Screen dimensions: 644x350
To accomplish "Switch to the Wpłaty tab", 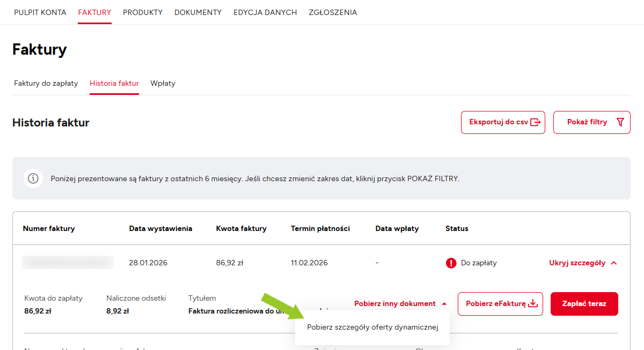I will [x=163, y=84].
